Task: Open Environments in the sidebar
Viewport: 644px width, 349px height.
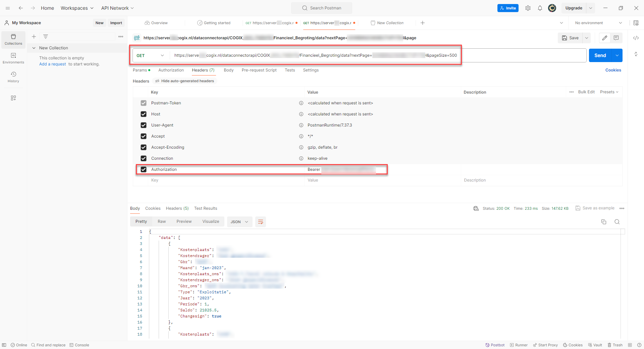Action: [13, 58]
